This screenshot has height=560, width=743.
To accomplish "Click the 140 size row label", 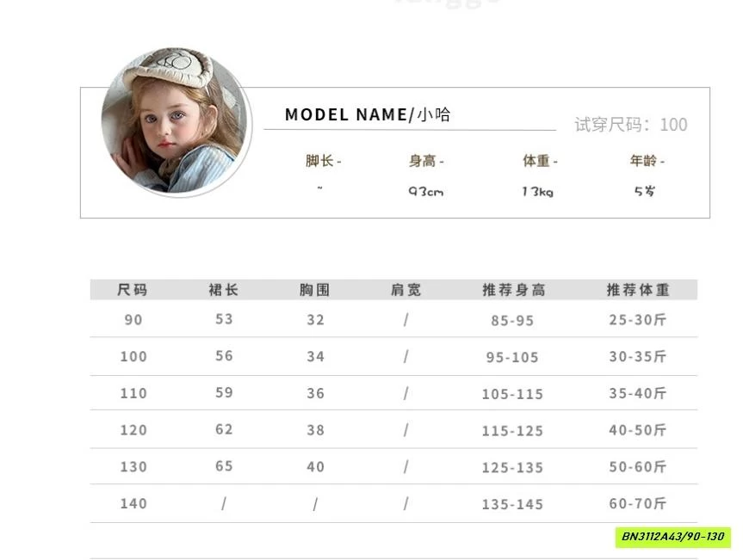I will pyautogui.click(x=133, y=504).
